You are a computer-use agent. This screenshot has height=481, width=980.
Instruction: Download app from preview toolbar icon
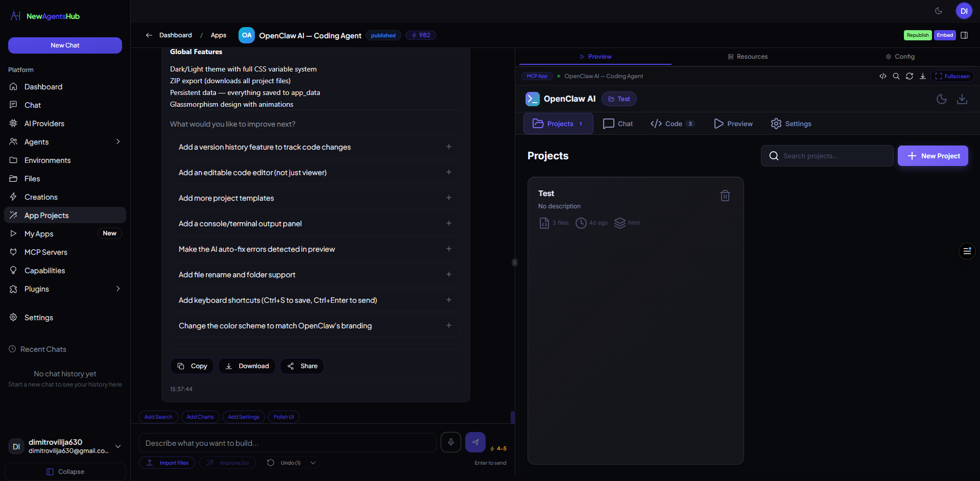pyautogui.click(x=923, y=76)
